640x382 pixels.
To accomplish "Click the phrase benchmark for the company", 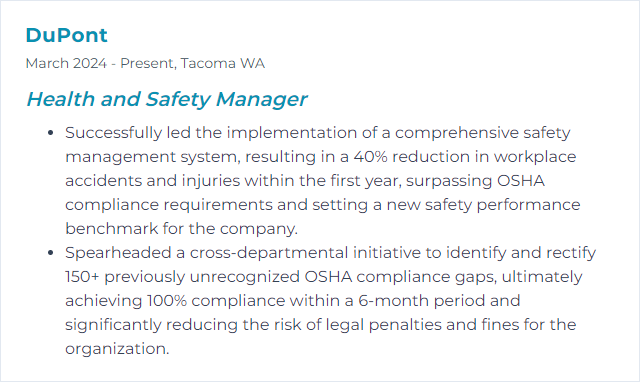I will tap(181, 229).
